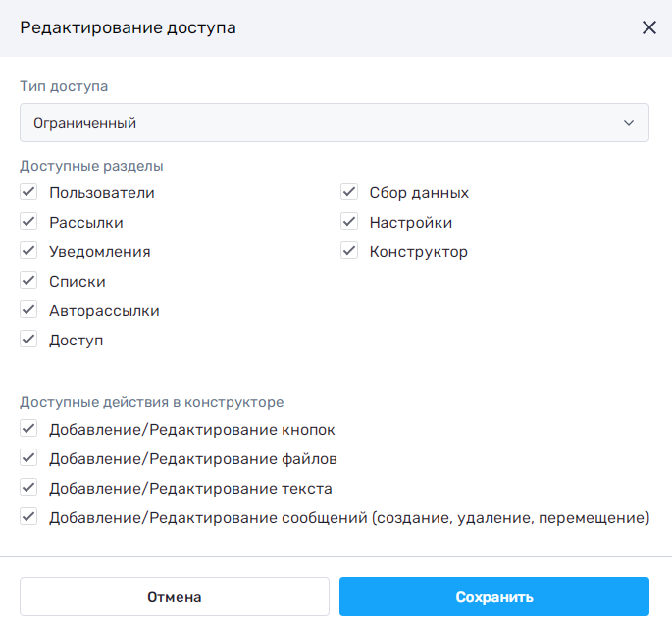The width and height of the screenshot is (672, 634).
Task: Toggle the Сбор данных checkbox
Action: (348, 193)
